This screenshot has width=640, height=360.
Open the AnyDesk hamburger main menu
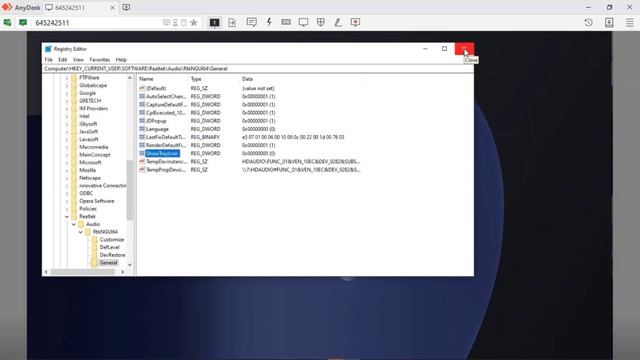(630, 22)
